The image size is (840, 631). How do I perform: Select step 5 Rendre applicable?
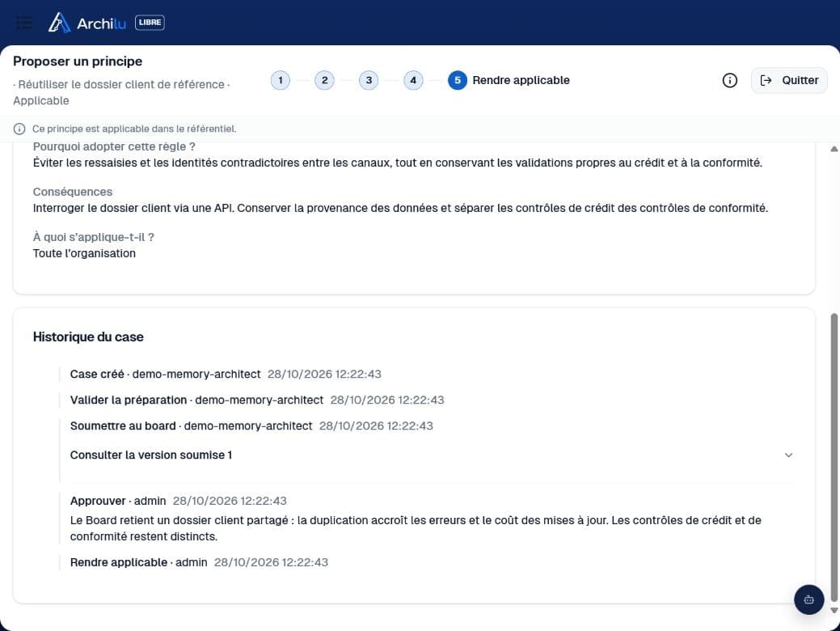click(x=509, y=80)
